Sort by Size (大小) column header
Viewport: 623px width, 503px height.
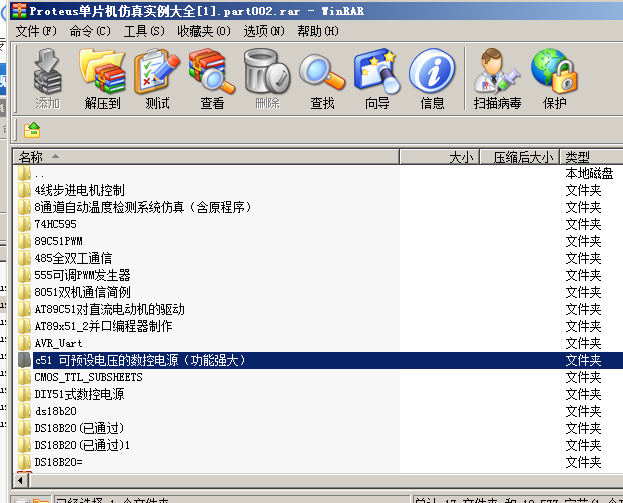pos(440,157)
